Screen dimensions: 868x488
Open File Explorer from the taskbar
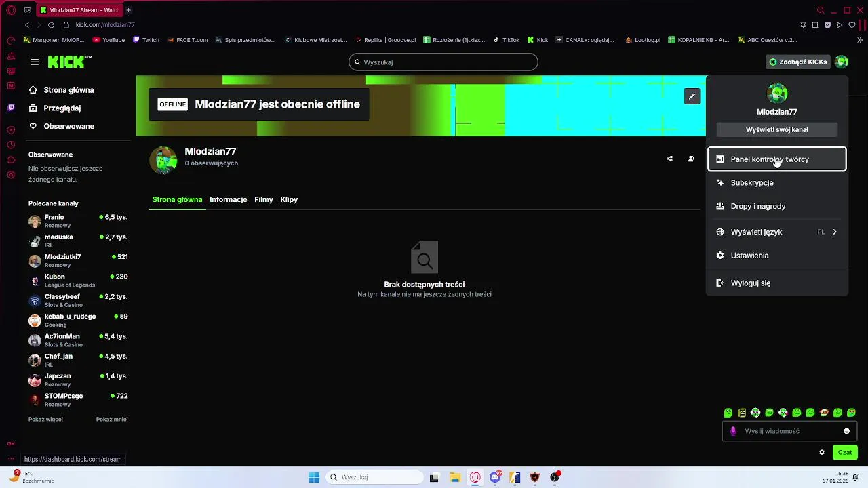point(455,477)
